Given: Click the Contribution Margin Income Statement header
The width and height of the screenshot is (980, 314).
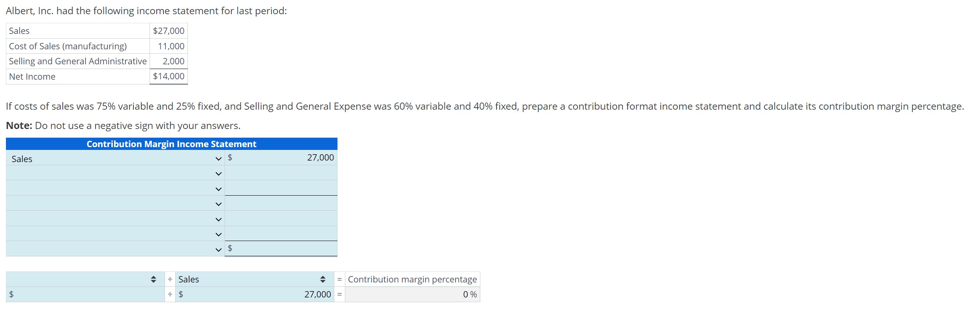Looking at the screenshot, I should click(171, 144).
